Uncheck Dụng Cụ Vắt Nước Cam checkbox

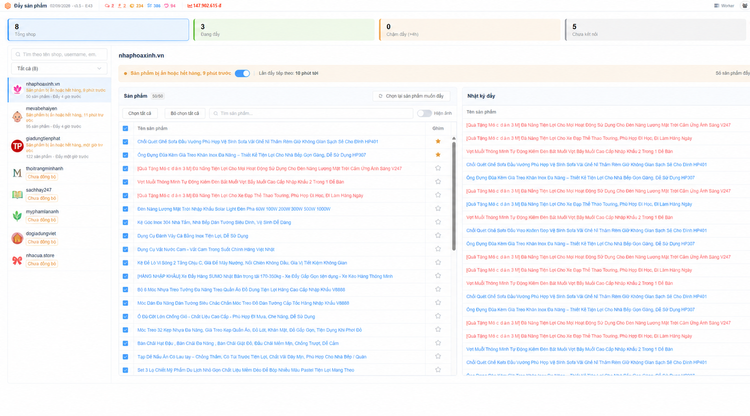(125, 249)
